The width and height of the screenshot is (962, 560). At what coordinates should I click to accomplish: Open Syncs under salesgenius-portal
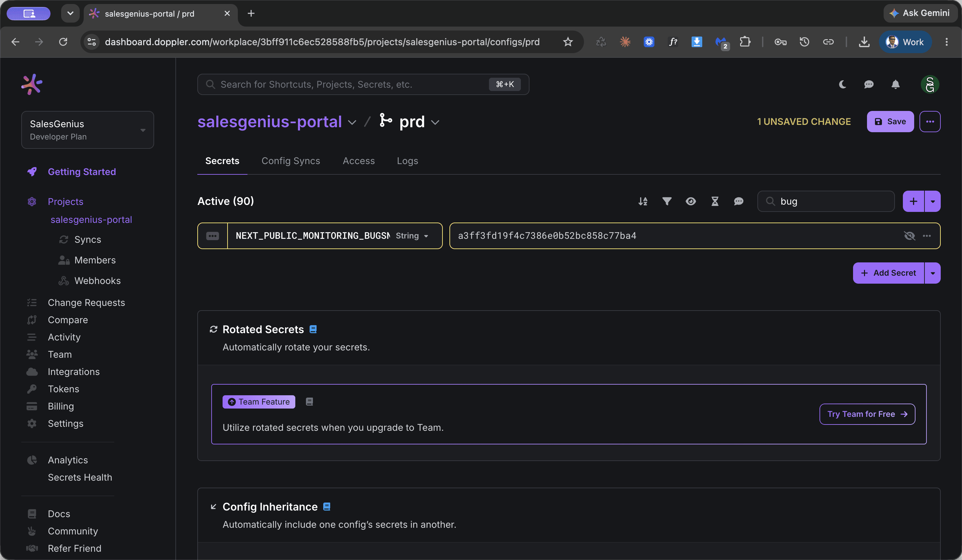88,240
